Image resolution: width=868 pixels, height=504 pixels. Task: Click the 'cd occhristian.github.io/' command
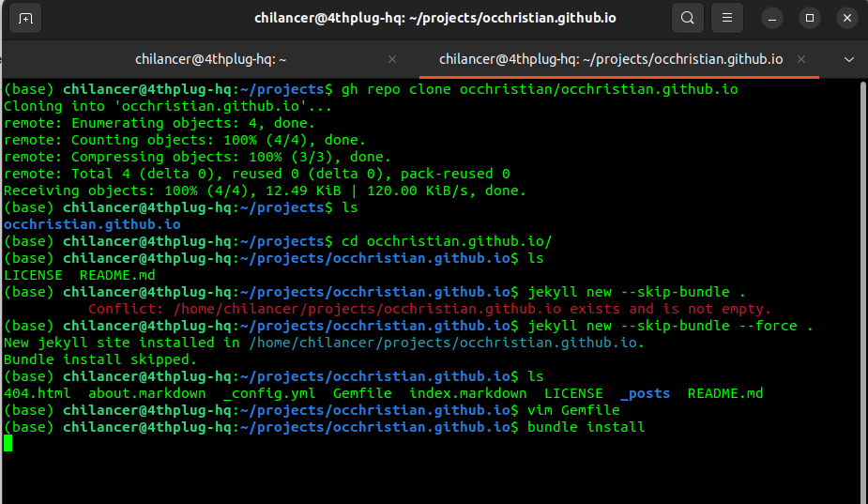point(447,241)
